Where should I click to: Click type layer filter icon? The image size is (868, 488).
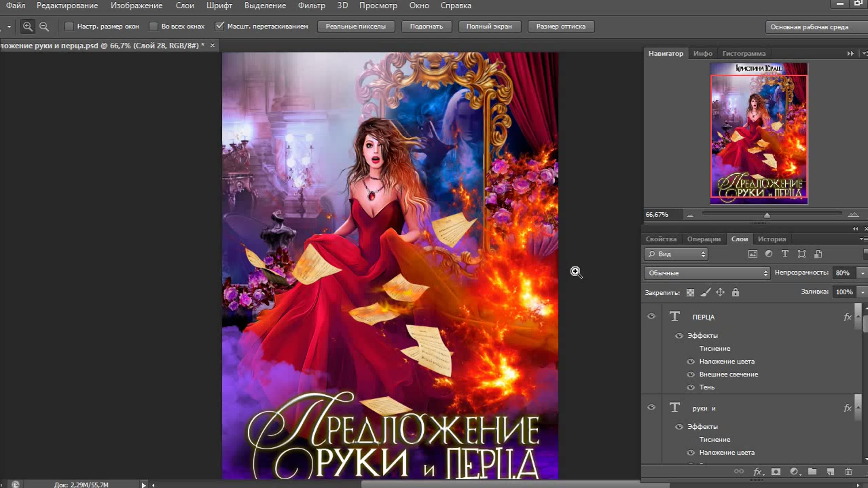[x=785, y=254]
